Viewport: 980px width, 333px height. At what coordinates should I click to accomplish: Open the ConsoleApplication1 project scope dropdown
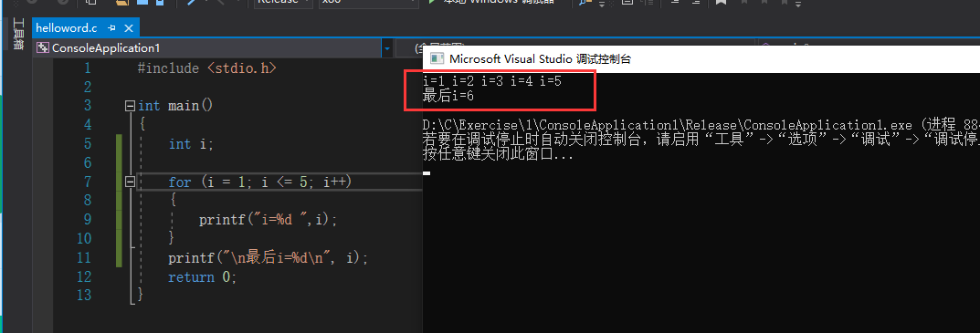(387, 48)
